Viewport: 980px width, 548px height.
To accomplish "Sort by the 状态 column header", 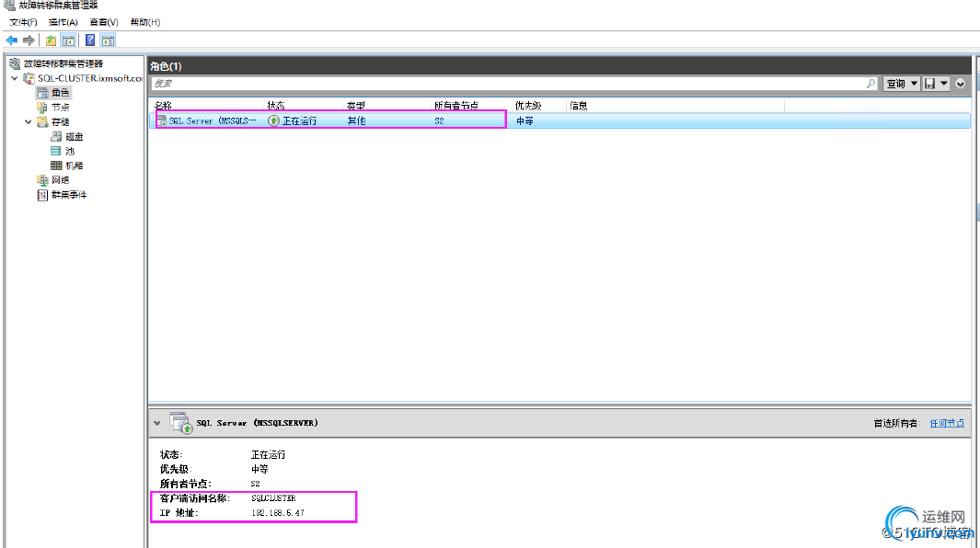I will pyautogui.click(x=276, y=106).
